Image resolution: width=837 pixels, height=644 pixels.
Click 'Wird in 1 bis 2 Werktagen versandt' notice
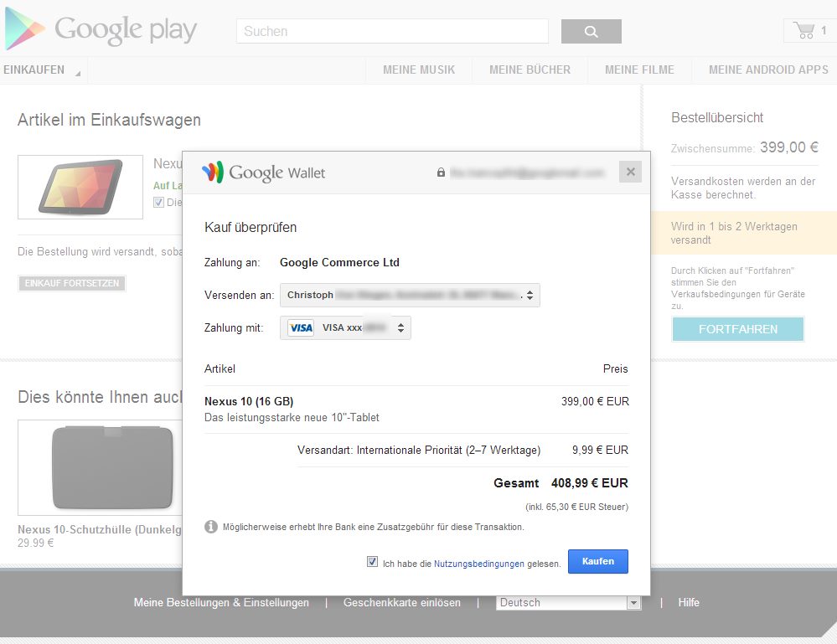click(x=734, y=233)
